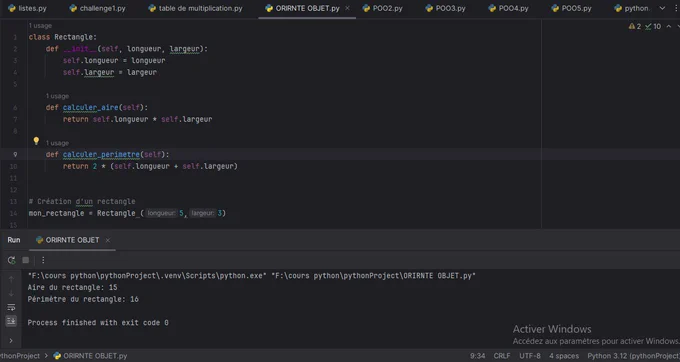Open table de multiplication.py tab
Screen dimensions: 680x362
point(195,8)
